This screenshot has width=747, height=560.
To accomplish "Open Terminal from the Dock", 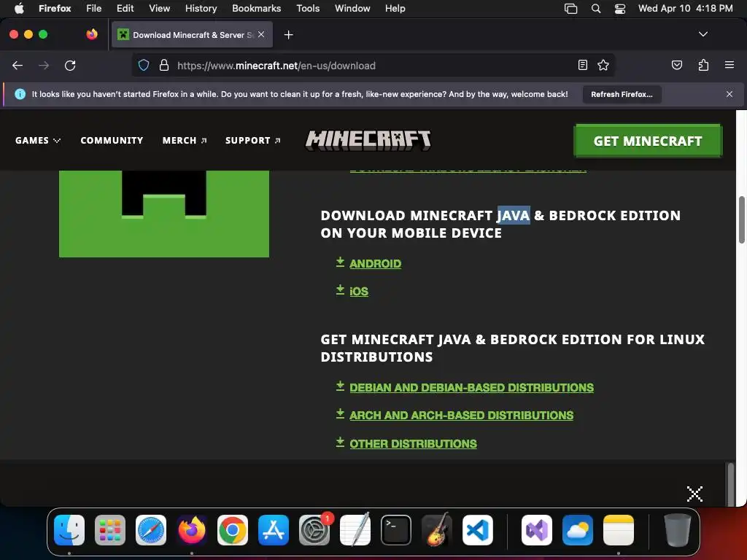I will (x=396, y=530).
